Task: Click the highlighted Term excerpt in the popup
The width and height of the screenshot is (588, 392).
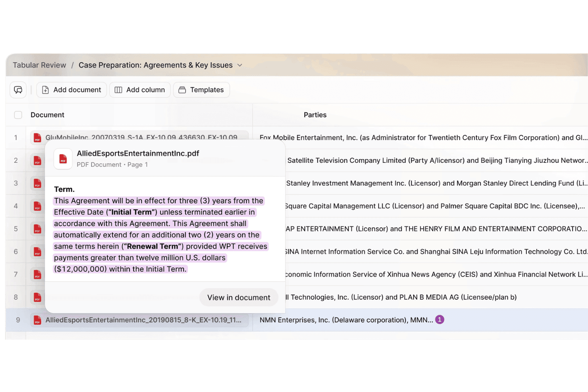Action: pos(161,235)
